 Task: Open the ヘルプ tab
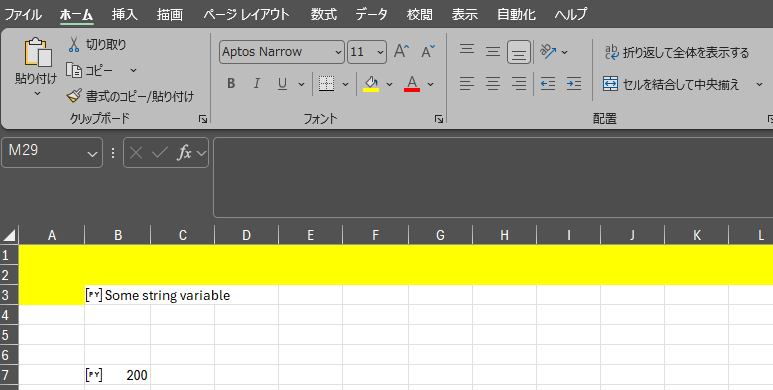click(x=571, y=14)
